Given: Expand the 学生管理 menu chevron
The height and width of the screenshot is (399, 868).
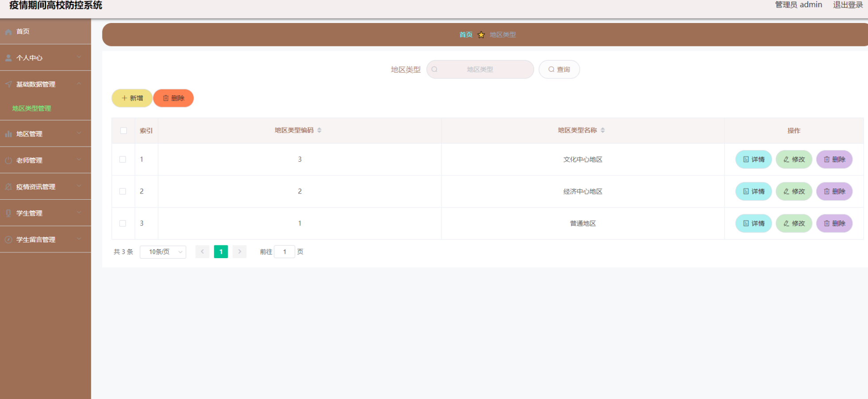Looking at the screenshot, I should point(79,213).
